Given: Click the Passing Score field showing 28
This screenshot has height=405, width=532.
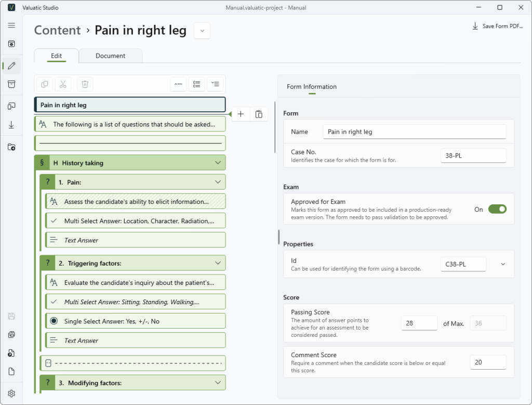Looking at the screenshot, I should click(x=419, y=323).
